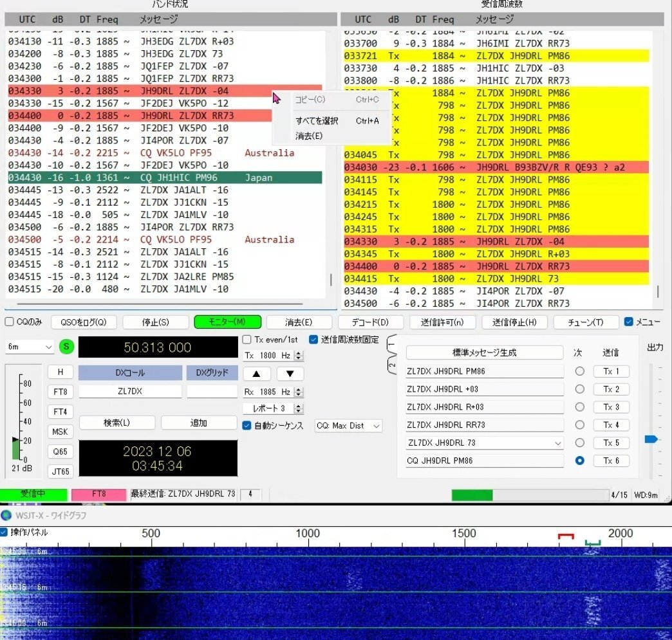672x640 pixels.
Task: Click the down arrow button below DX Grid
Action: pyautogui.click(x=290, y=374)
